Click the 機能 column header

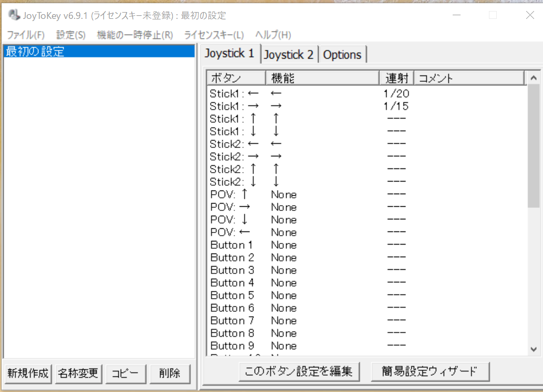(322, 78)
